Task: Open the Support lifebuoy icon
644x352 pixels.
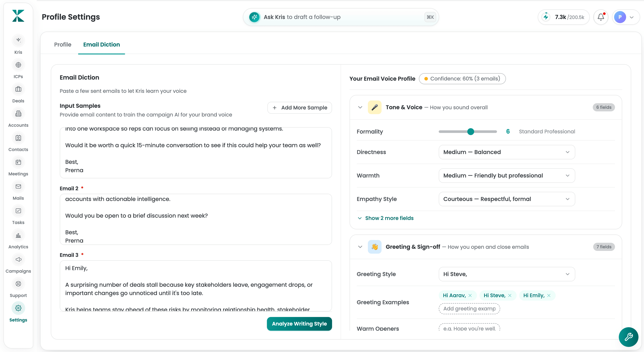Action: coord(18,284)
